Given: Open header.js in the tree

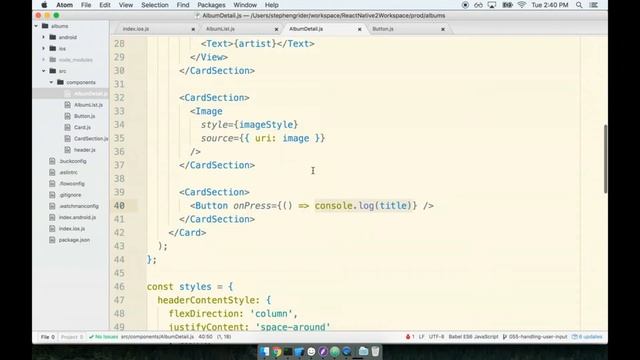Looking at the screenshot, I should coord(85,150).
